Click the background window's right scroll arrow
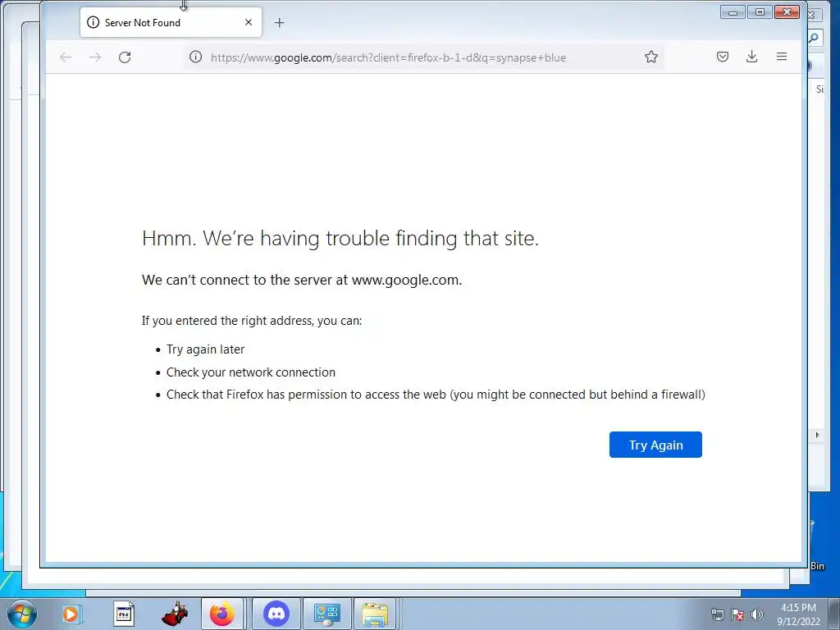Screen dimensions: 840x630 [x=817, y=435]
